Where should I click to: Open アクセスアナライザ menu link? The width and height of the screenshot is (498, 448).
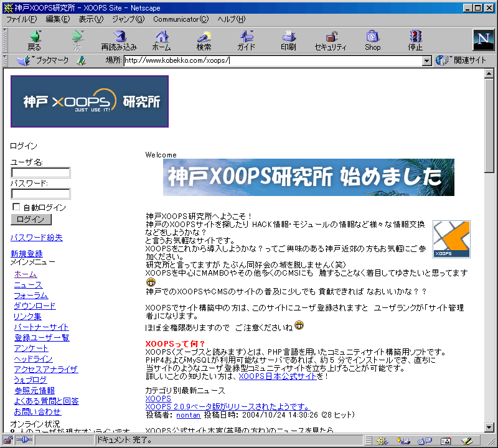pyautogui.click(x=46, y=369)
